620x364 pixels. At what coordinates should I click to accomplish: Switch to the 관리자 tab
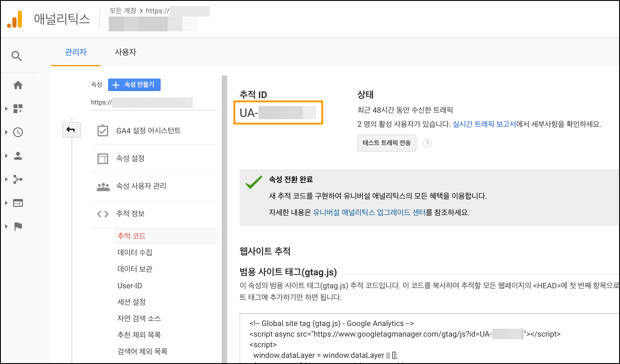[76, 52]
